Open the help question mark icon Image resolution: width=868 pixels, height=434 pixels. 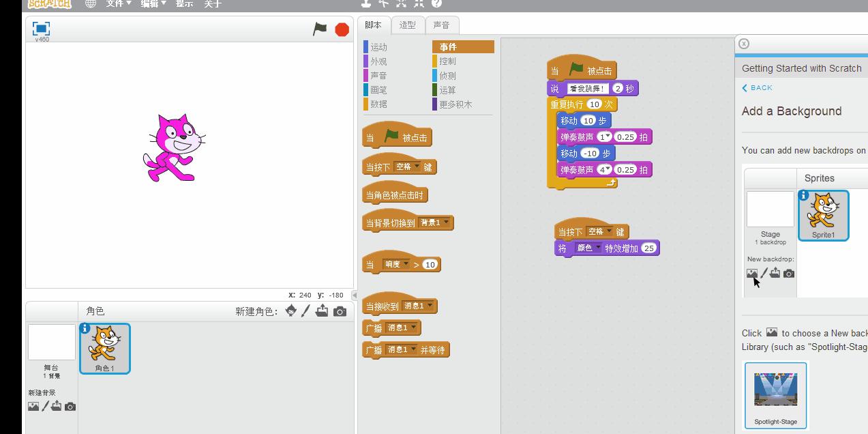tap(436, 4)
